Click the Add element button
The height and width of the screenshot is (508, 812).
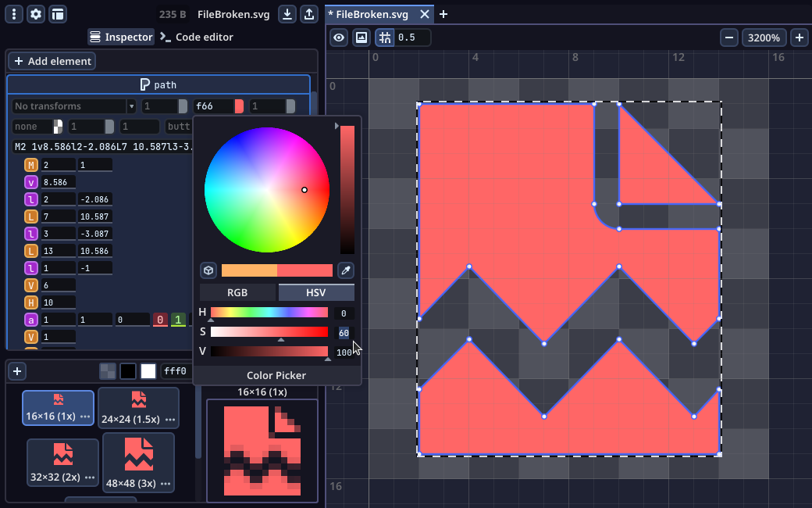point(52,61)
